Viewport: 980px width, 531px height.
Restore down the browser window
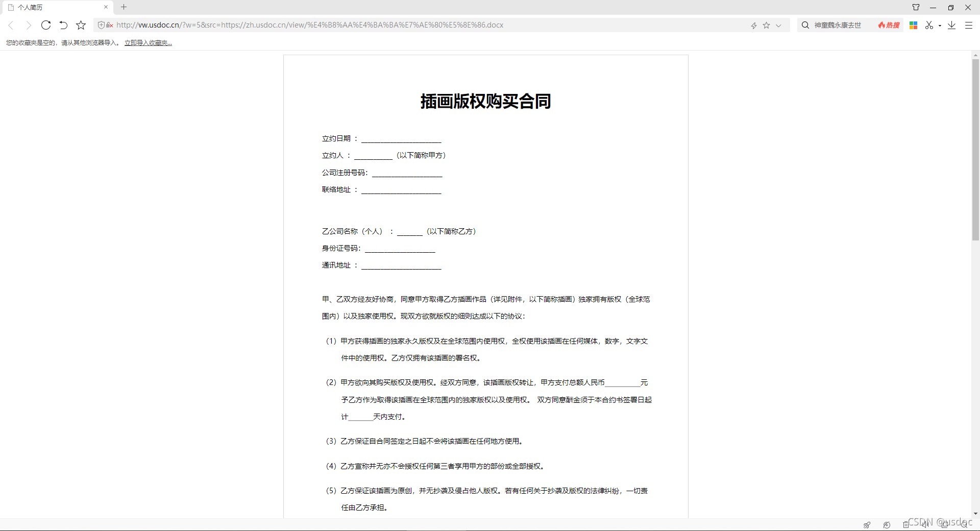(x=950, y=7)
